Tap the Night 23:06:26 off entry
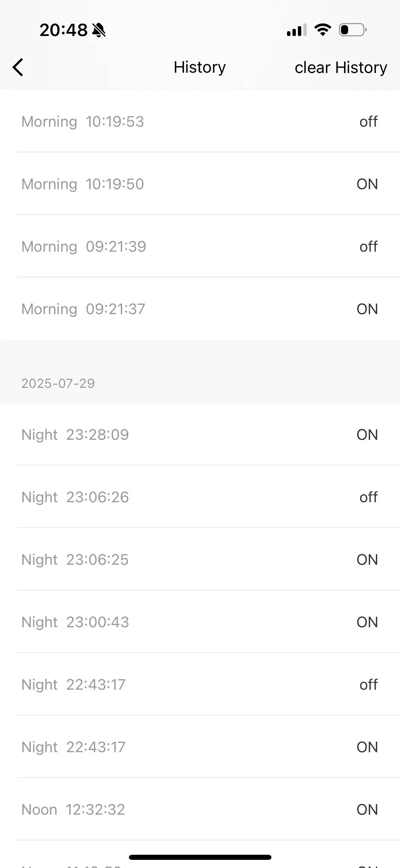Viewport: 400px width, 868px height. tap(200, 497)
